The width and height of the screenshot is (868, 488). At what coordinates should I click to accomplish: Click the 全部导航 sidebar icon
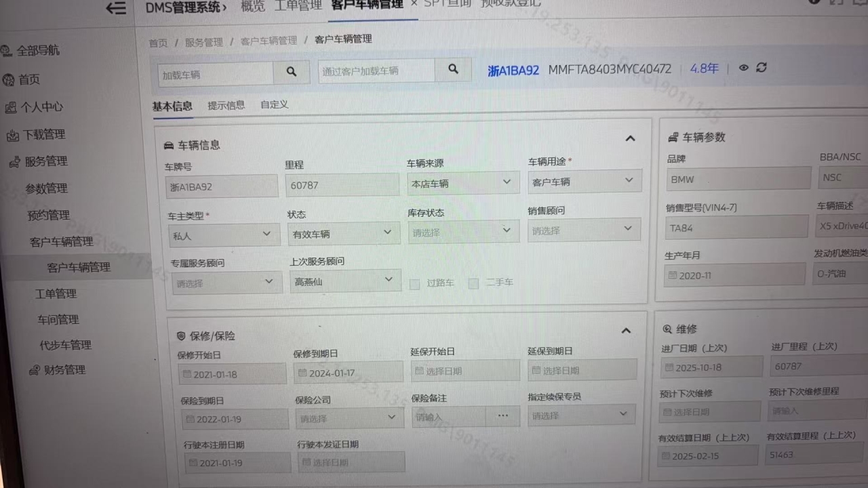[x=7, y=51]
